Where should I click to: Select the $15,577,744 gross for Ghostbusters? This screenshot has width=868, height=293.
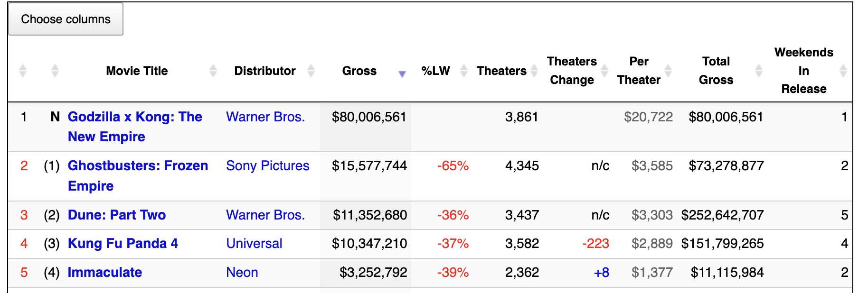[369, 165]
